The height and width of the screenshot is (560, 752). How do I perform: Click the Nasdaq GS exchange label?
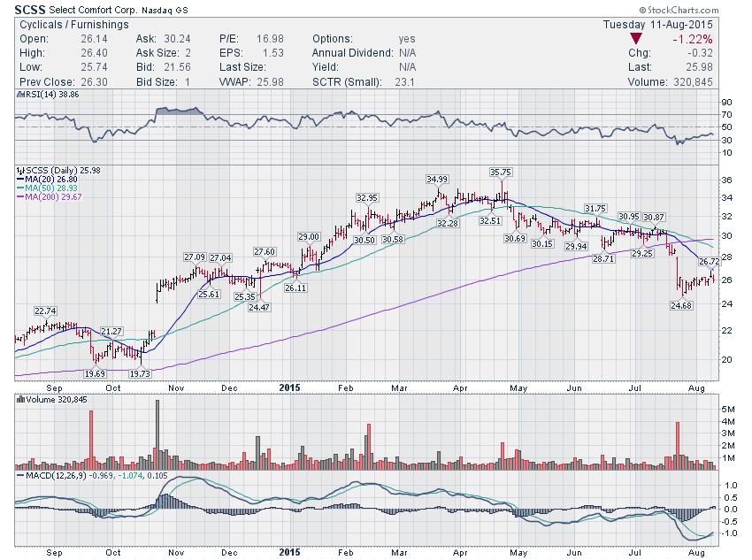165,10
